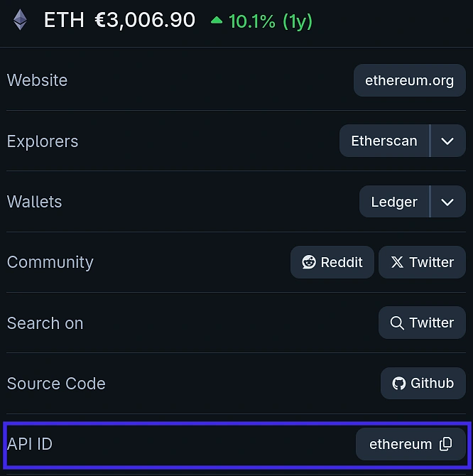Image resolution: width=473 pixels, height=476 pixels.
Task: Select the Community row label
Action: click(50, 262)
